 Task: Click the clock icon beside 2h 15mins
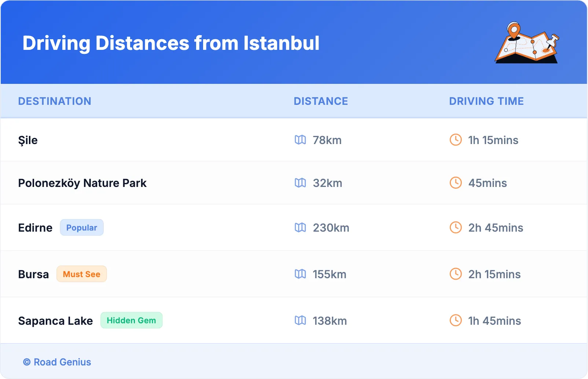[x=456, y=274]
